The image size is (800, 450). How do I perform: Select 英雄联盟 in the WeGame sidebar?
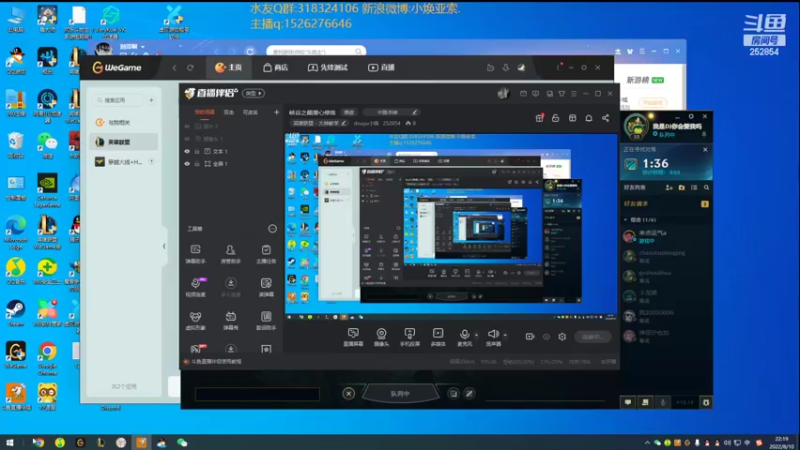pos(124,142)
